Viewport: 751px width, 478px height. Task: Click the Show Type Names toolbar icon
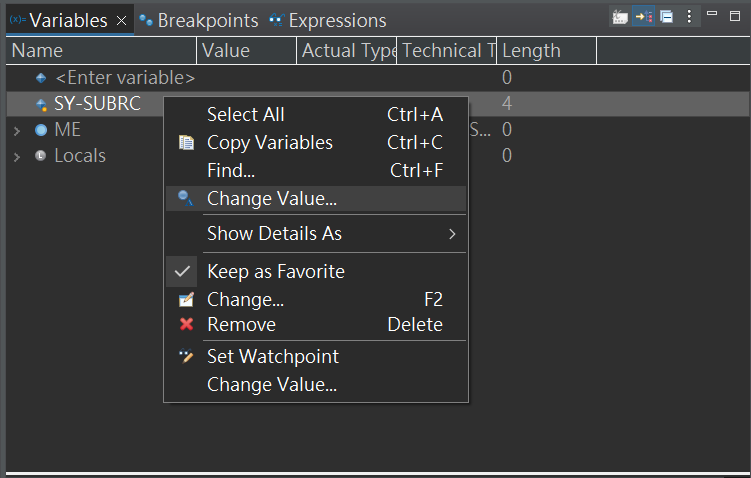point(620,17)
